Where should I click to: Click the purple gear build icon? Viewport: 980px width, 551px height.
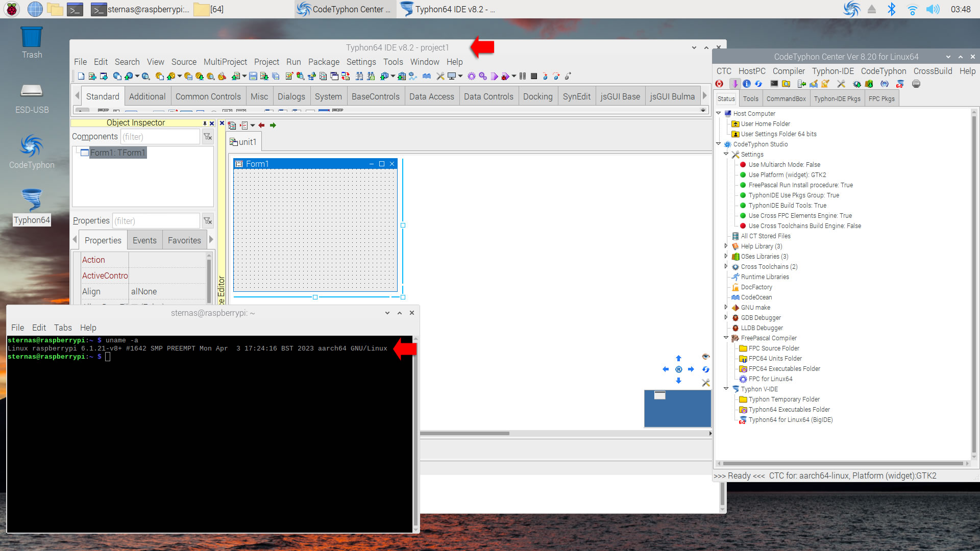(x=471, y=76)
